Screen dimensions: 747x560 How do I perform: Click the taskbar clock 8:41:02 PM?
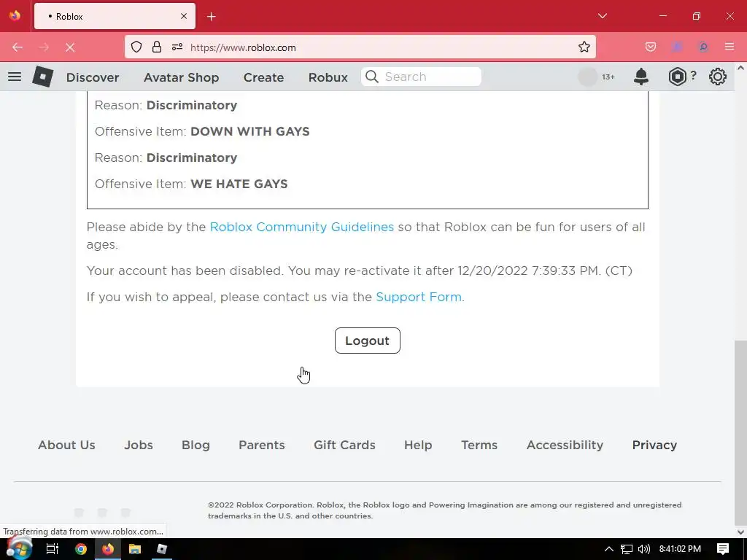680,549
